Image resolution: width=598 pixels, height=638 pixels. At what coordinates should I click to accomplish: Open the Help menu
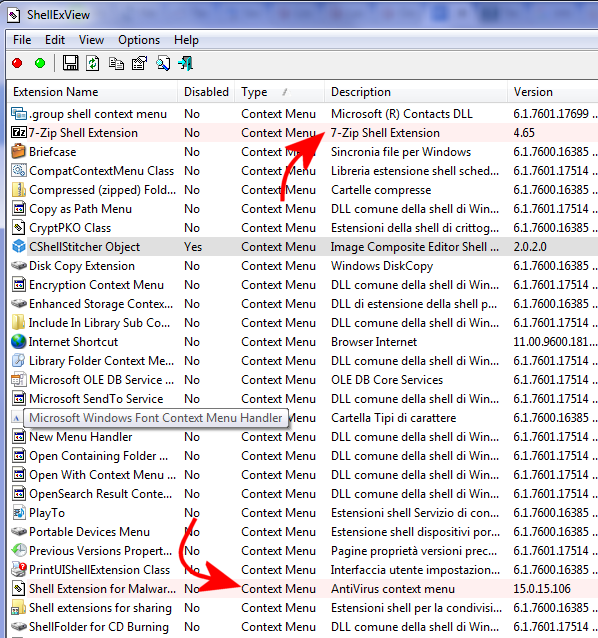pyautogui.click(x=186, y=40)
